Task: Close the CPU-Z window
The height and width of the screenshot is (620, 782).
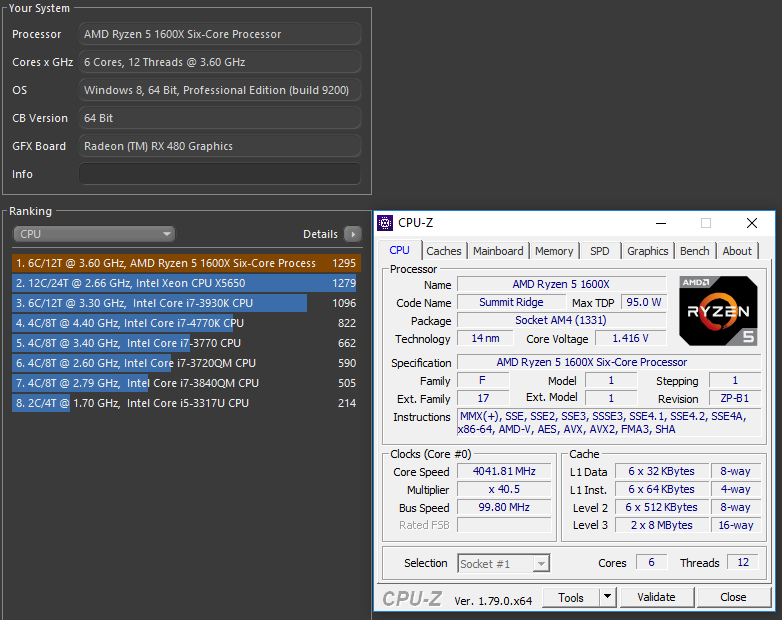Action: pos(752,223)
